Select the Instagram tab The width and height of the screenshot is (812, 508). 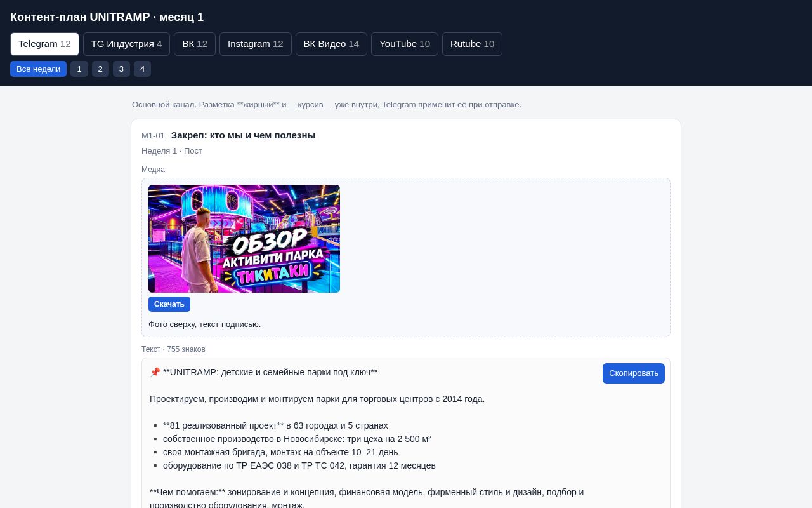pyautogui.click(x=256, y=44)
